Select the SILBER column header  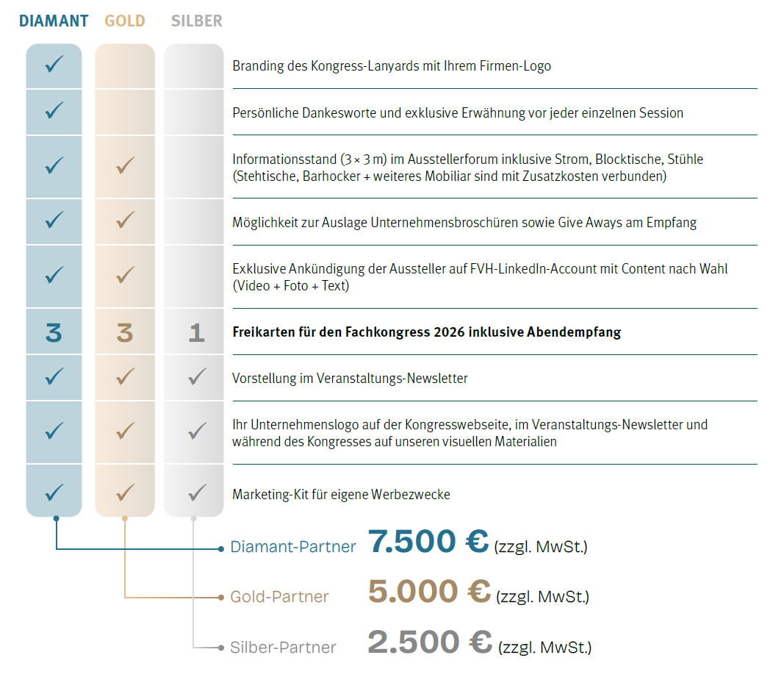coord(196,21)
